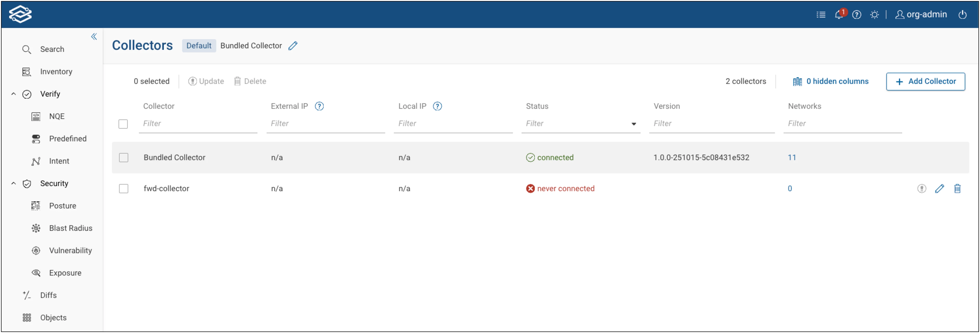Viewport: 980px width, 333px height.
Task: Check the Bundled Collector row checkbox
Action: point(124,158)
